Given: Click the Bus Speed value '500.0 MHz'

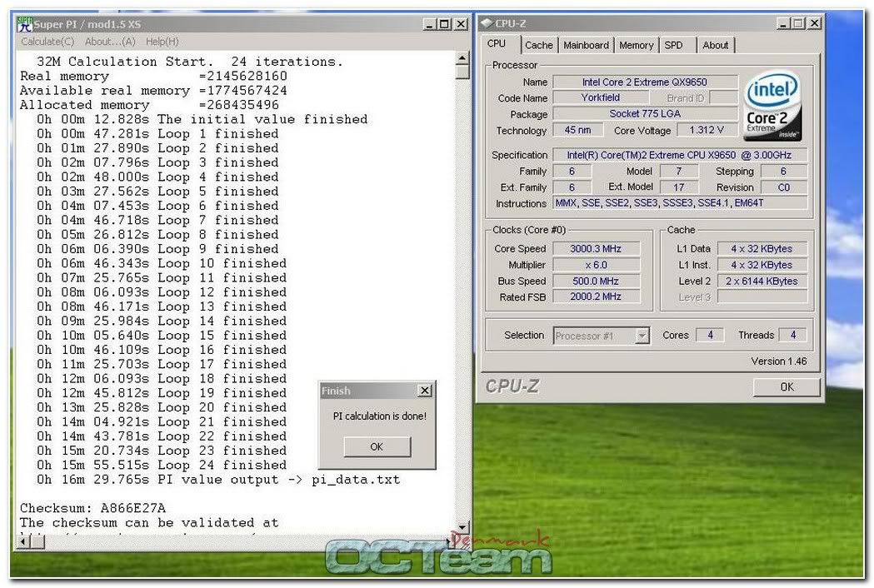Looking at the screenshot, I should tap(595, 281).
